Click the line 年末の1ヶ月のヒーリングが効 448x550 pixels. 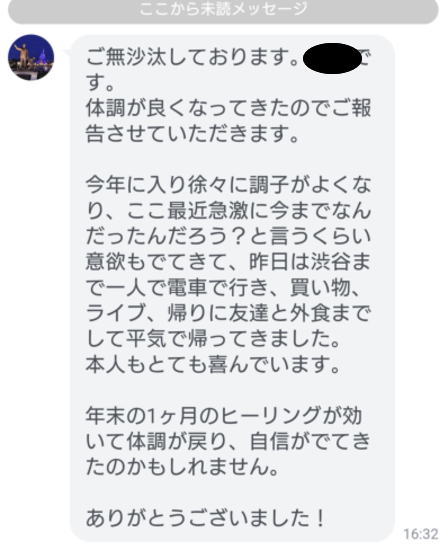224,416
